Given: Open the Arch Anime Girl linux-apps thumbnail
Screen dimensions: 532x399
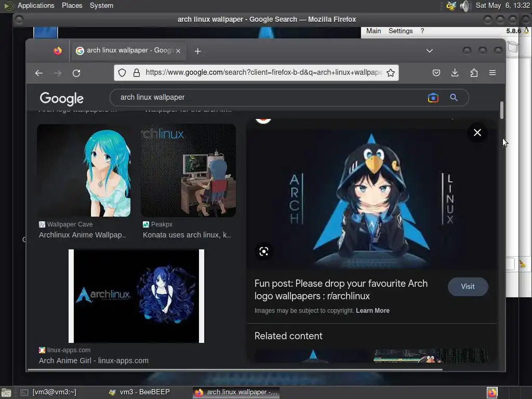Looking at the screenshot, I should click(x=137, y=296).
